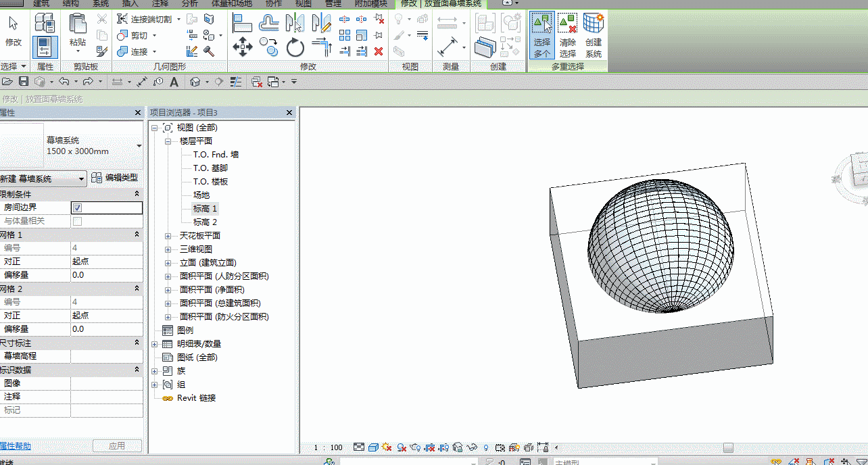Click Create System icon
The height and width of the screenshot is (465, 868).
pos(594,36)
